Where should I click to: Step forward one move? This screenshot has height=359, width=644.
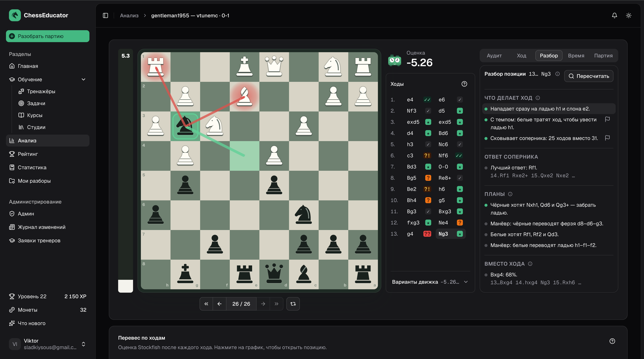263,304
